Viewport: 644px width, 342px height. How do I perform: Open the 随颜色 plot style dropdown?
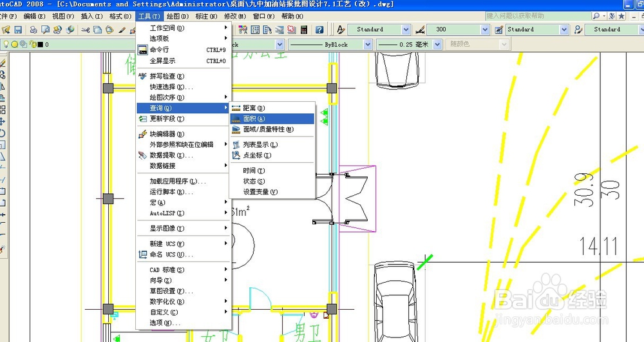point(504,44)
